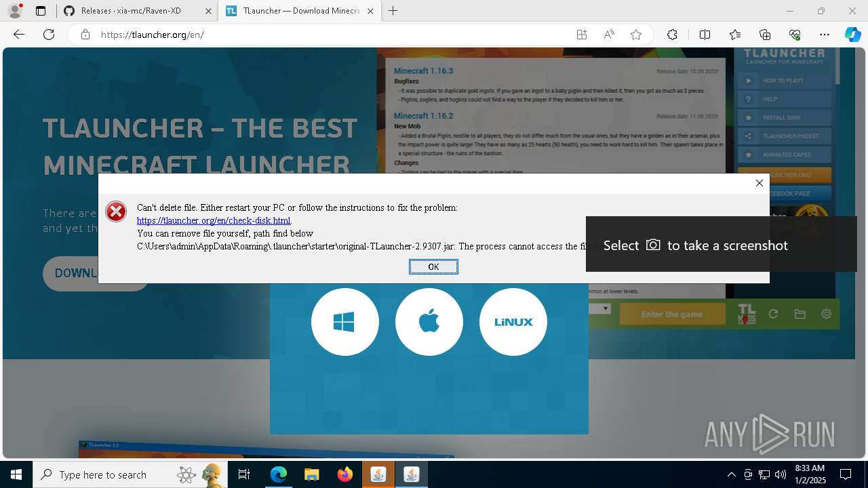Screen dimensions: 868x488
Task: Open network settings tray icon
Action: 764,474
